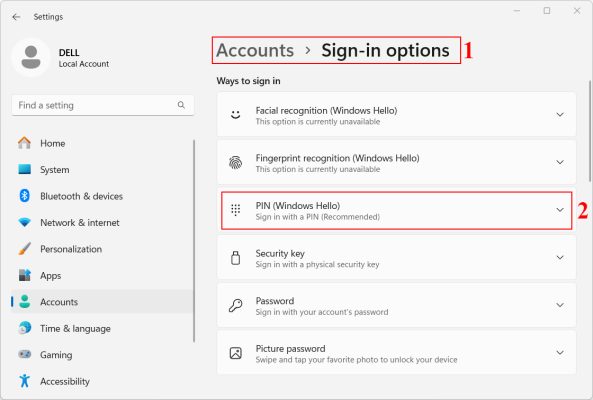This screenshot has height=400, width=593.
Task: Click the Personalization paintbrush icon
Action: (25, 249)
